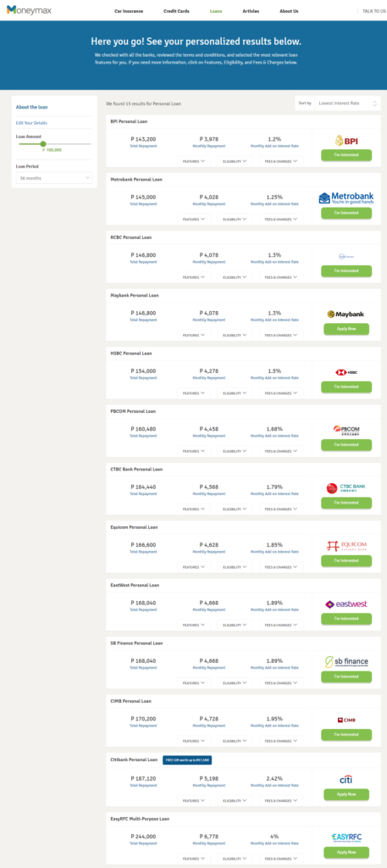The height and width of the screenshot is (868, 387).
Task: Open the Sort by dropdown
Action: (x=346, y=103)
